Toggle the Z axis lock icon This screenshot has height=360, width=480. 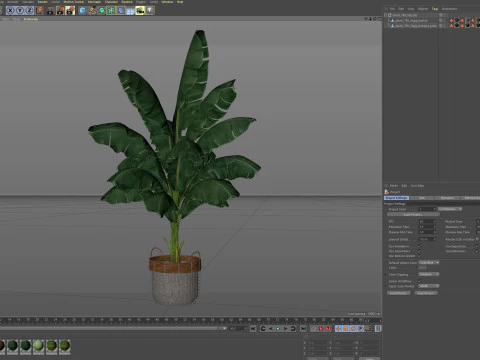coord(29,11)
